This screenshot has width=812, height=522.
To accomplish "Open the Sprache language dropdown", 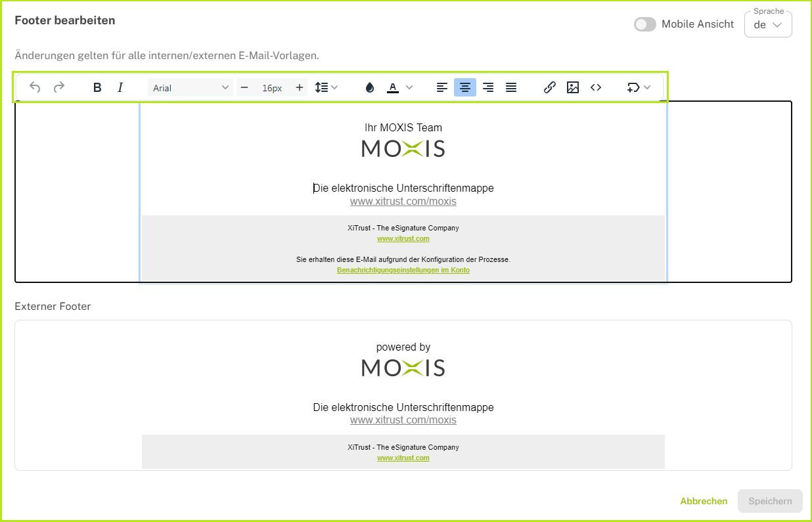I will click(x=767, y=25).
